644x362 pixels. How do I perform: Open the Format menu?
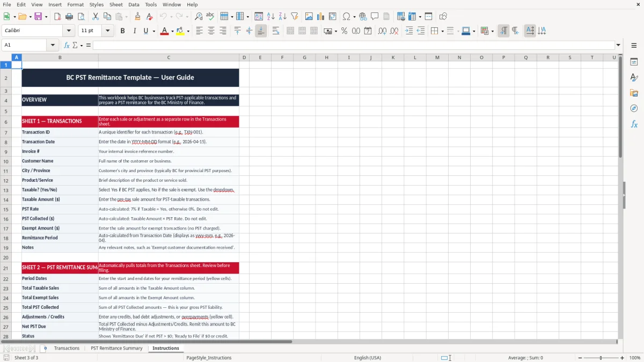pyautogui.click(x=76, y=4)
